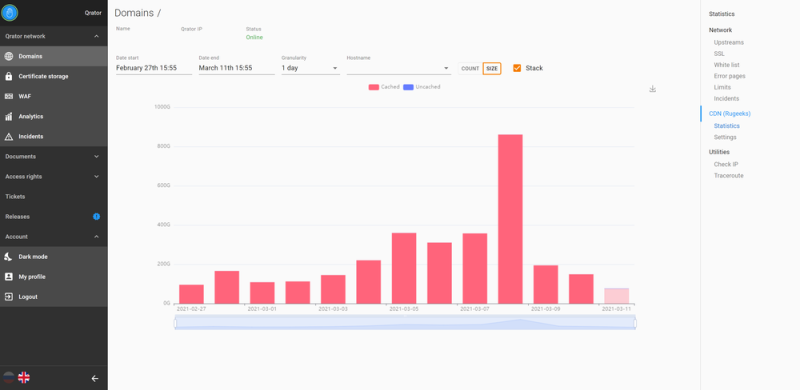This screenshot has width=800, height=390.
Task: Click the right handle of range slider
Action: (635, 323)
